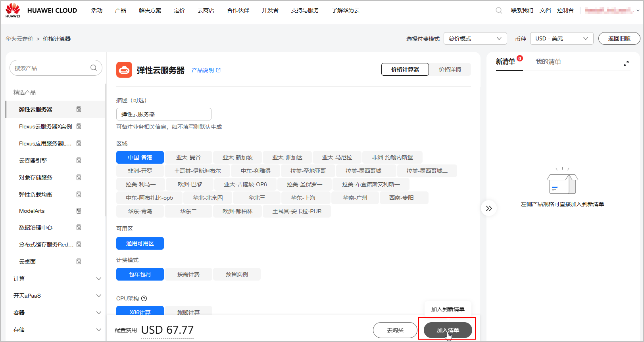
Task: Click calculator icon beside 云桌面
Action: pos(79,262)
